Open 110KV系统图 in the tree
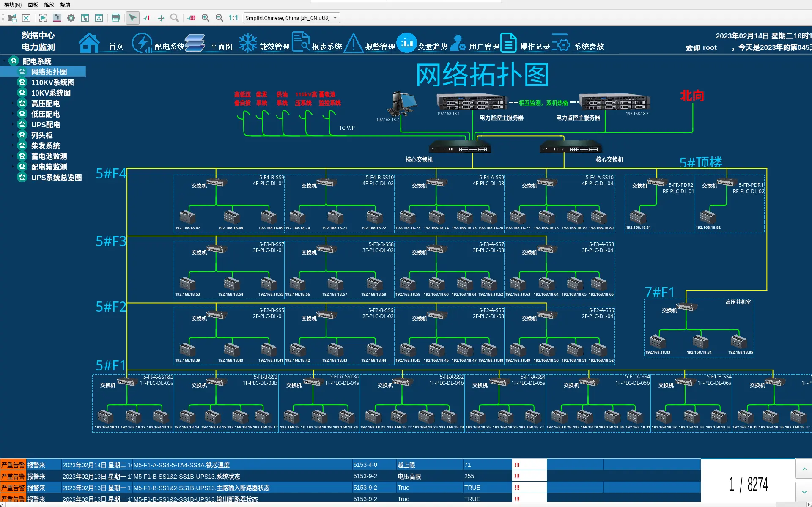The image size is (812, 507). tap(52, 82)
